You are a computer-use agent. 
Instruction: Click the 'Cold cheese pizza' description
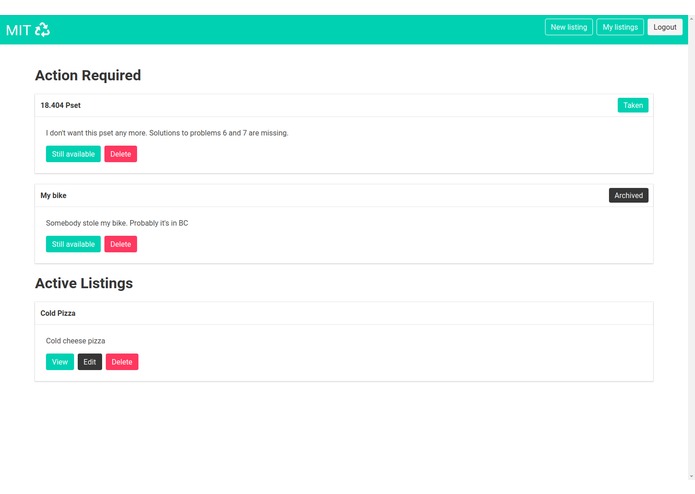[75, 341]
